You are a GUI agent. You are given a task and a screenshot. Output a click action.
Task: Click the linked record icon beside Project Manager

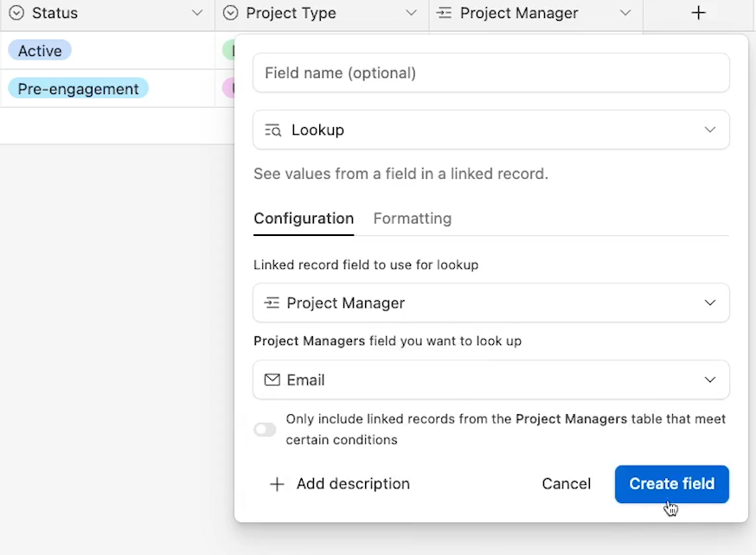272,303
